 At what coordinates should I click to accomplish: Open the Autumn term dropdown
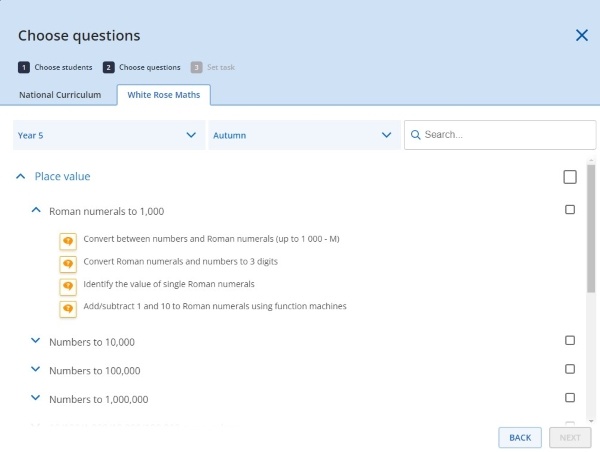[x=304, y=135]
